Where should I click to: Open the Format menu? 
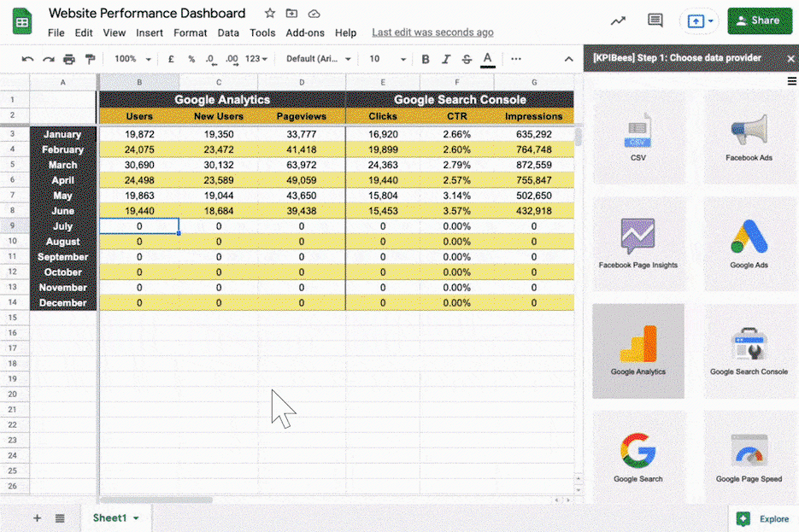190,32
